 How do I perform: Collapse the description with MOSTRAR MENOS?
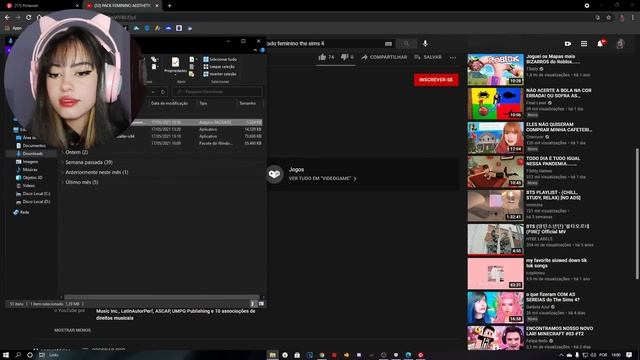[x=73, y=330]
